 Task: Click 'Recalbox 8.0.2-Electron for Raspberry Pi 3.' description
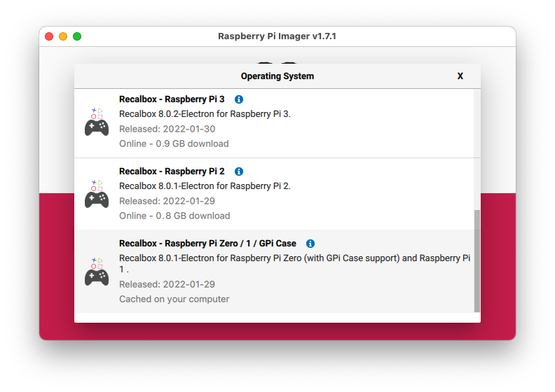(205, 114)
